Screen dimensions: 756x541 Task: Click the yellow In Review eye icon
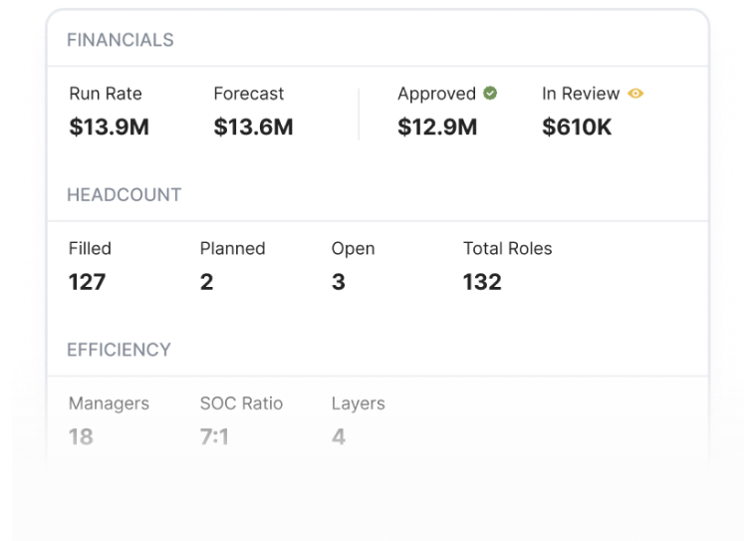635,94
